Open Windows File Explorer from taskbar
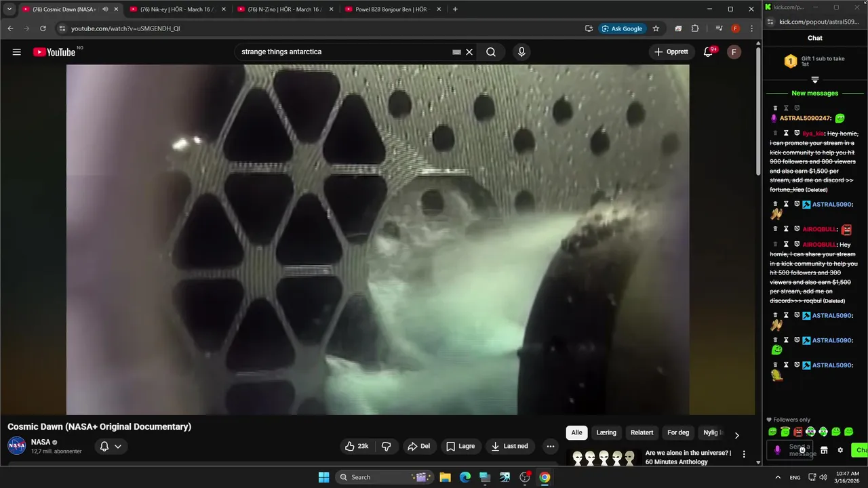Viewport: 868px width, 488px height. [x=445, y=477]
